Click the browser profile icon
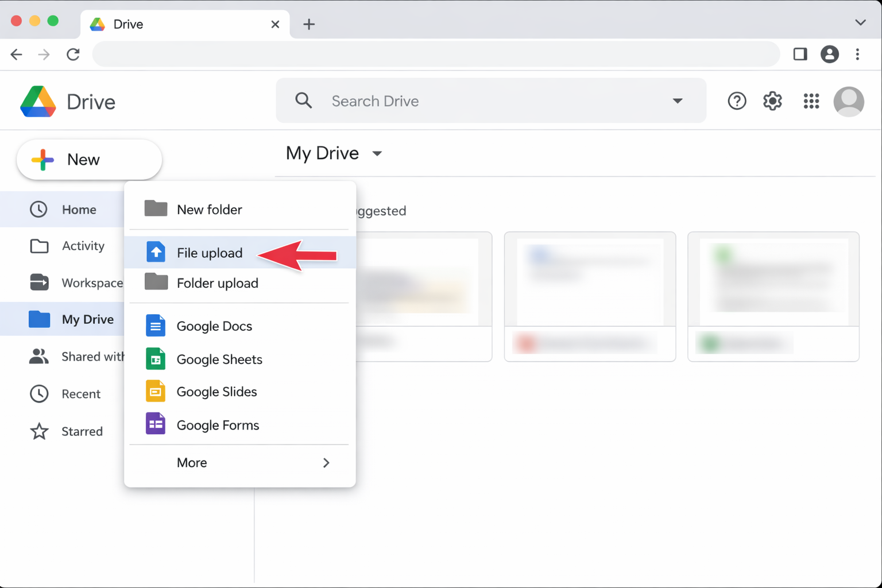882x588 pixels. point(829,54)
